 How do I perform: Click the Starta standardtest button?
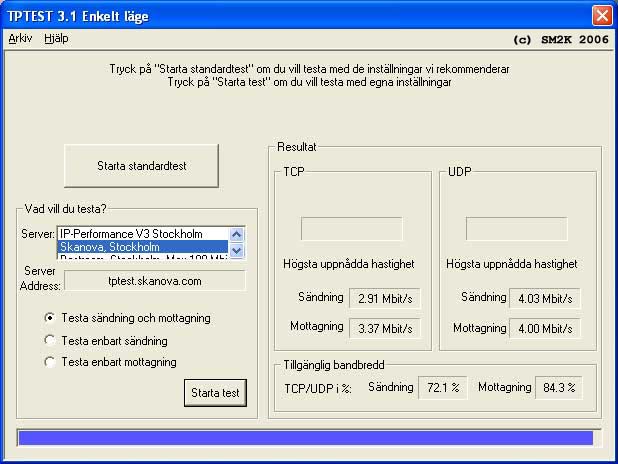point(141,166)
